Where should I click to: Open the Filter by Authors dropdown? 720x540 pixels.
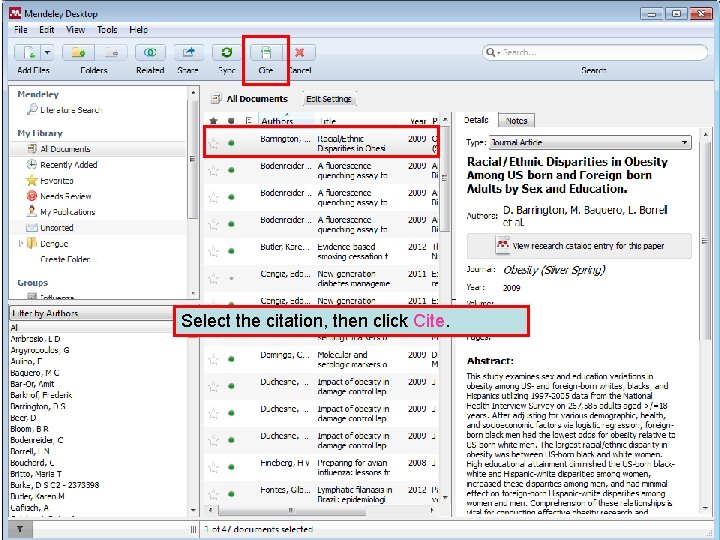pos(92,313)
